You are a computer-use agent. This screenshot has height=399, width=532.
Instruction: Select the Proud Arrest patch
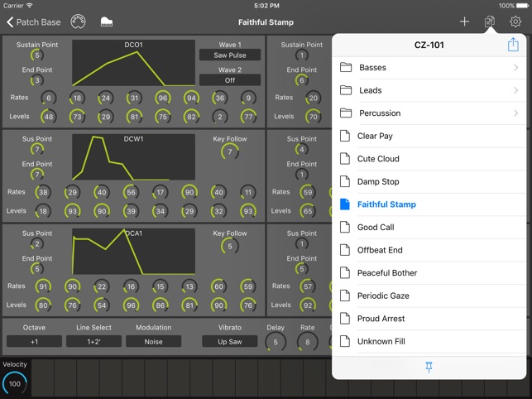(429, 318)
